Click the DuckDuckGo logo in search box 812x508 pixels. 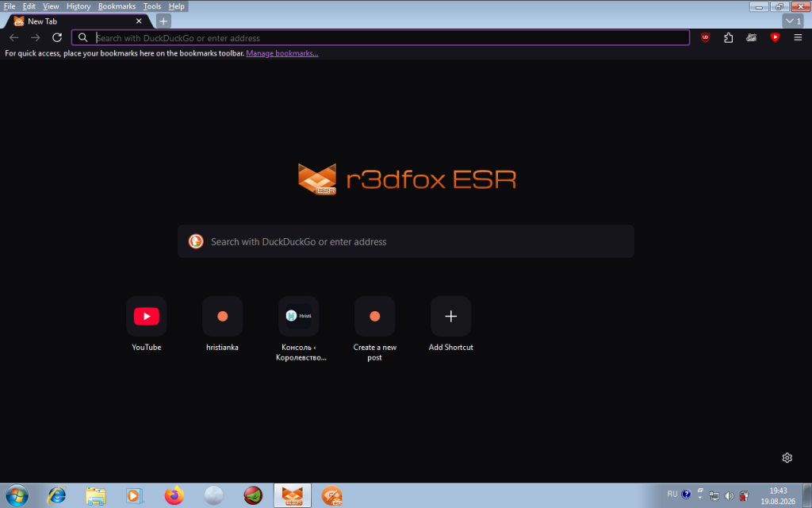tap(196, 241)
